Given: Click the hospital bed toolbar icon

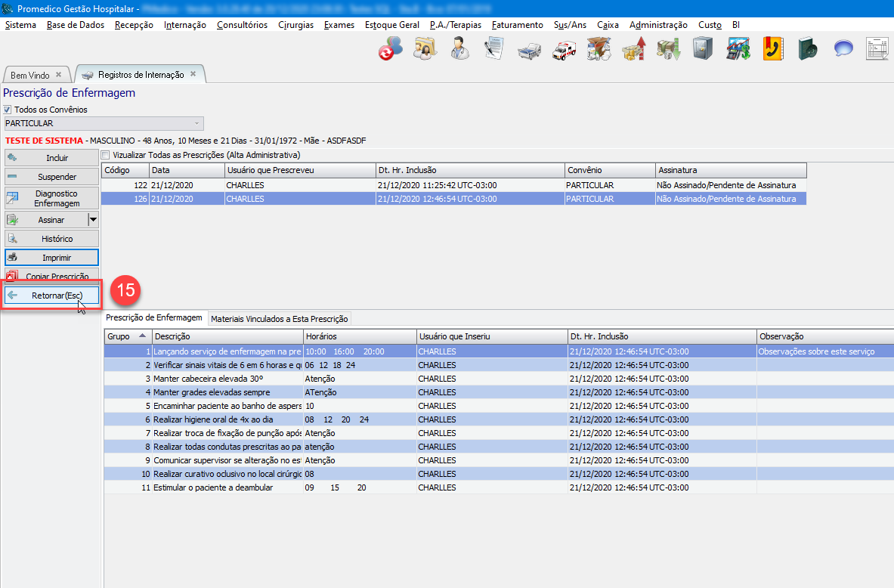Looking at the screenshot, I should [x=529, y=50].
